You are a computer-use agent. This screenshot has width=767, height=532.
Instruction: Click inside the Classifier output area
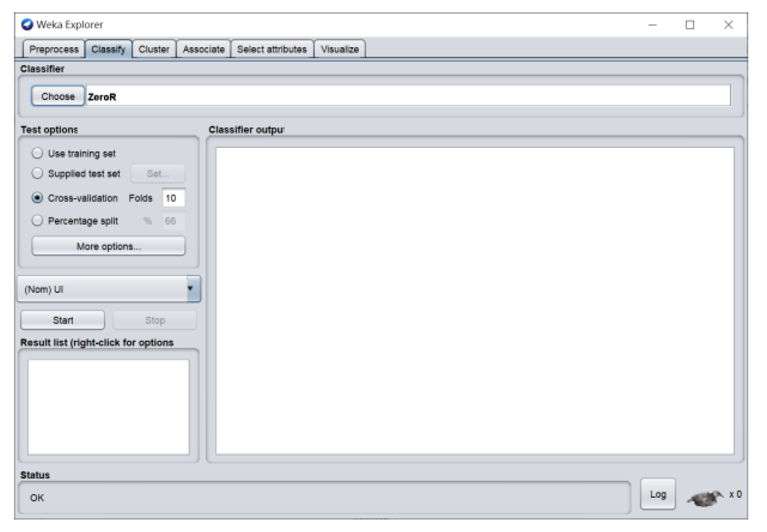(475, 301)
